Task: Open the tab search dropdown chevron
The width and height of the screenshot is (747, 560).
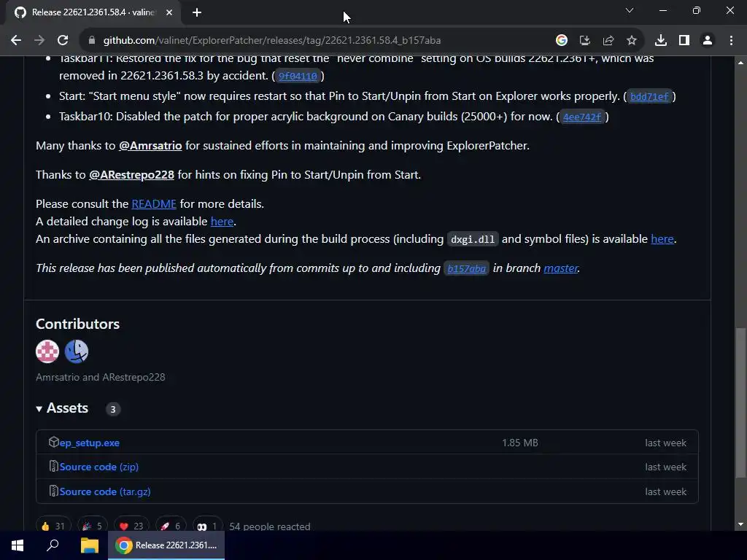Action: [630, 10]
